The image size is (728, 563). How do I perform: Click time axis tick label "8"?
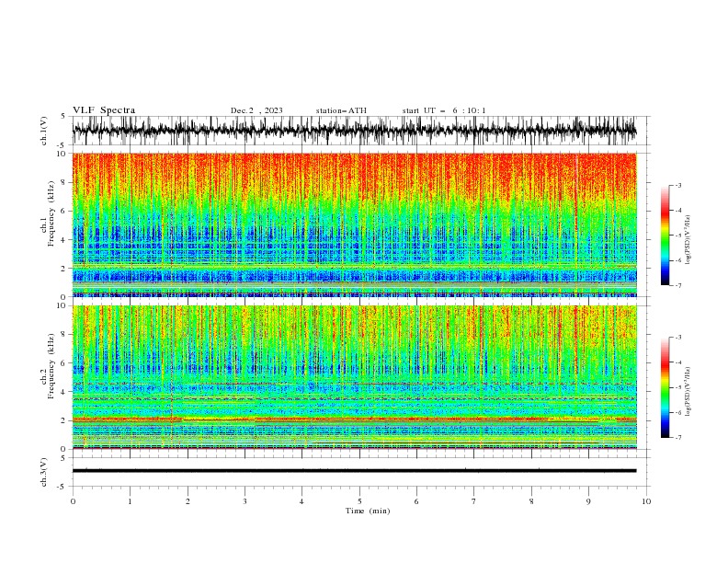(x=531, y=501)
